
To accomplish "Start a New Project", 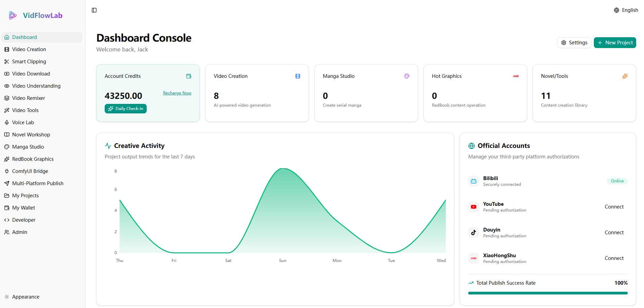I will [615, 42].
